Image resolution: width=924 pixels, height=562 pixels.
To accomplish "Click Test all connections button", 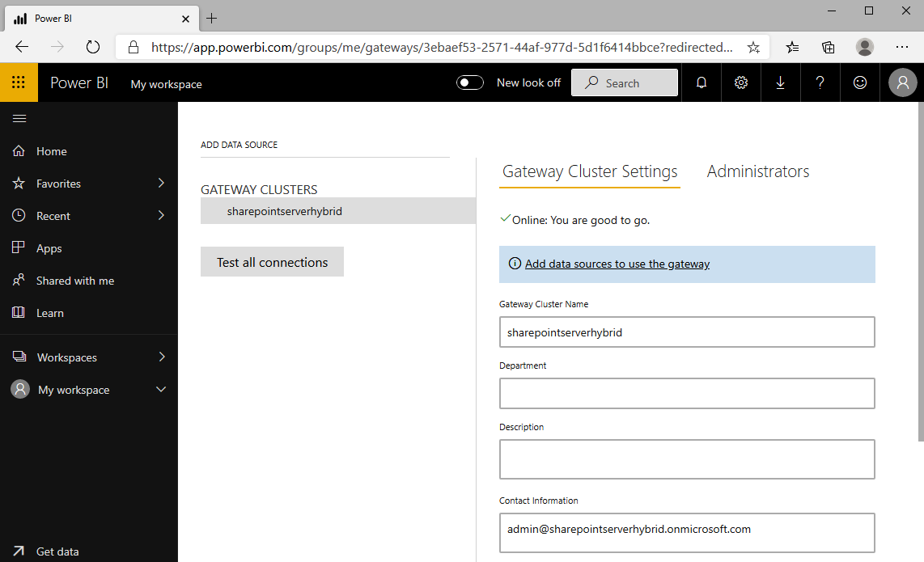I will click(x=272, y=262).
